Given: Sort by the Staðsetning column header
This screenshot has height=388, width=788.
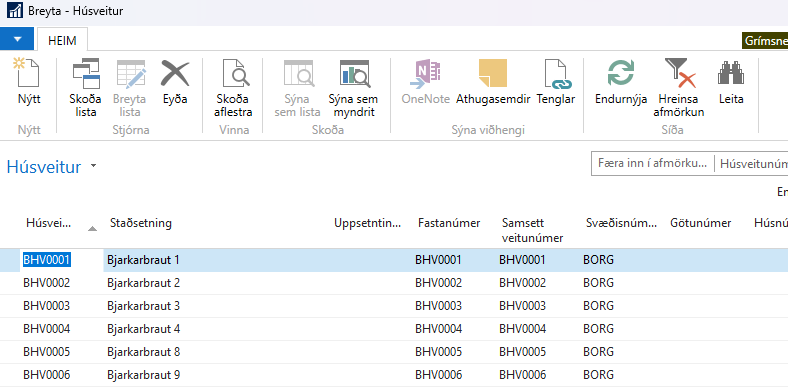Looking at the screenshot, I should tap(141, 223).
